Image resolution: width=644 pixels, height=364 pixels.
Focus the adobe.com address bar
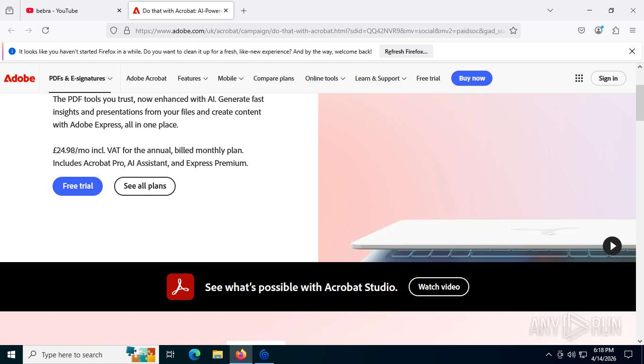320,31
